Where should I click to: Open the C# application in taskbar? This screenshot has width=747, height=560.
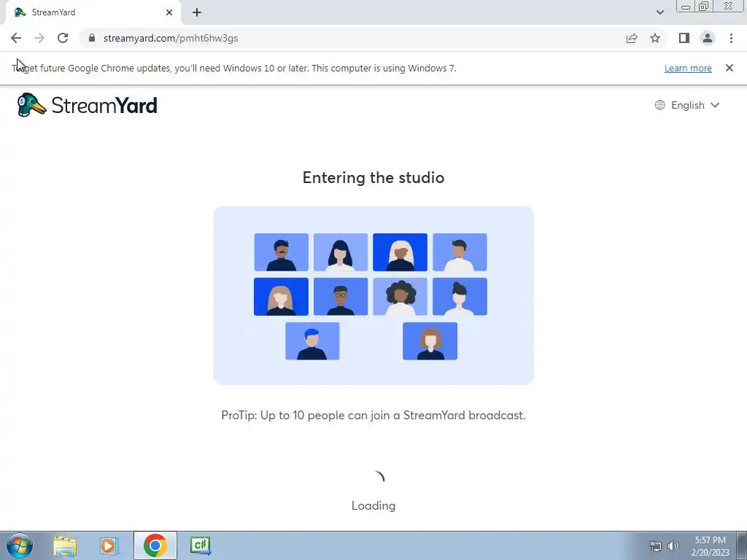click(200, 545)
